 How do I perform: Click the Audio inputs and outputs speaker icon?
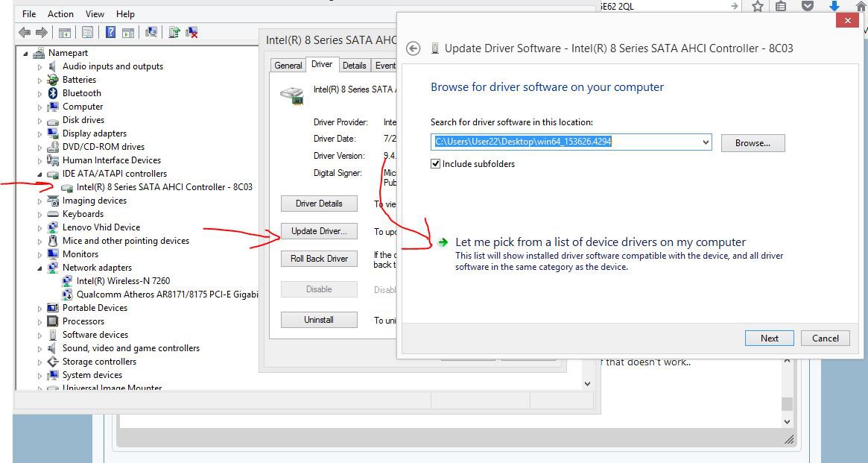click(x=53, y=66)
